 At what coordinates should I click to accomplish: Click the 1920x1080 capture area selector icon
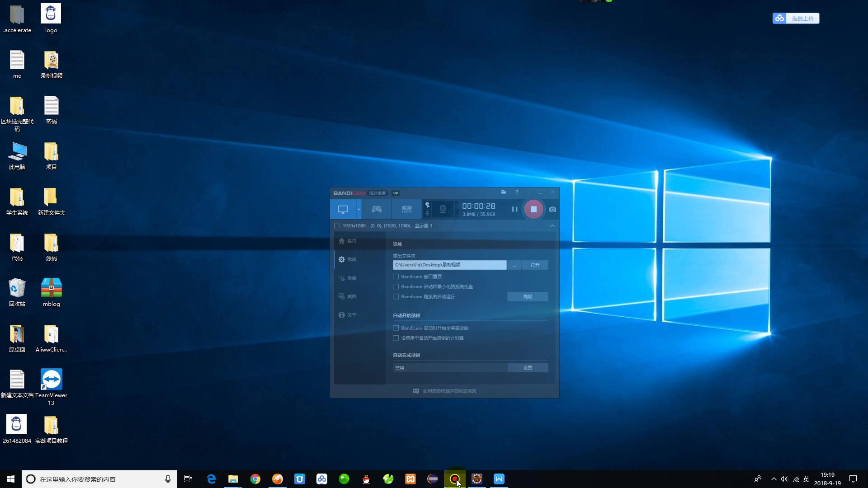coord(336,225)
